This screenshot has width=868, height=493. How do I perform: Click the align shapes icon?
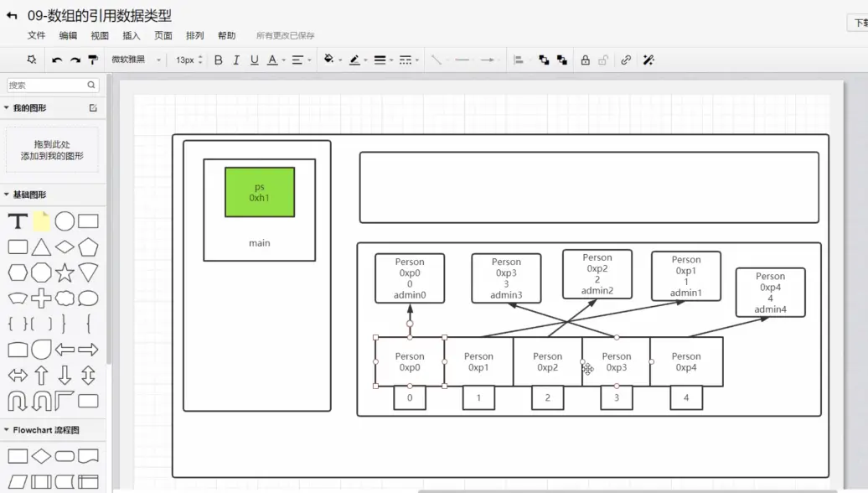click(x=518, y=60)
